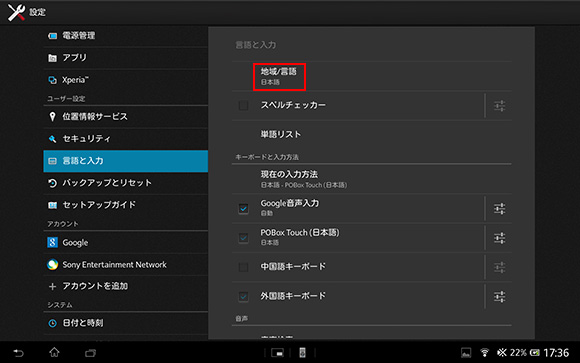The image size is (580, 363).
Task: Click the screenshot notification icon in status bar
Action: (x=466, y=353)
